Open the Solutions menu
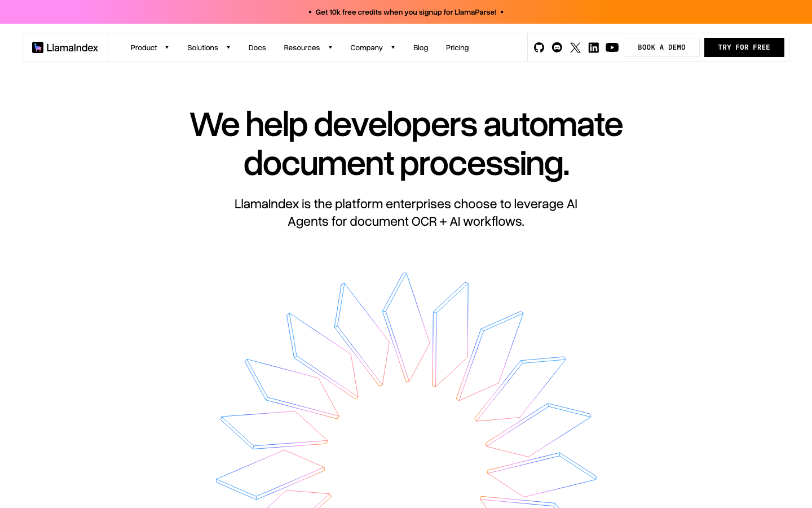Image resolution: width=812 pixels, height=508 pixels. coord(202,47)
